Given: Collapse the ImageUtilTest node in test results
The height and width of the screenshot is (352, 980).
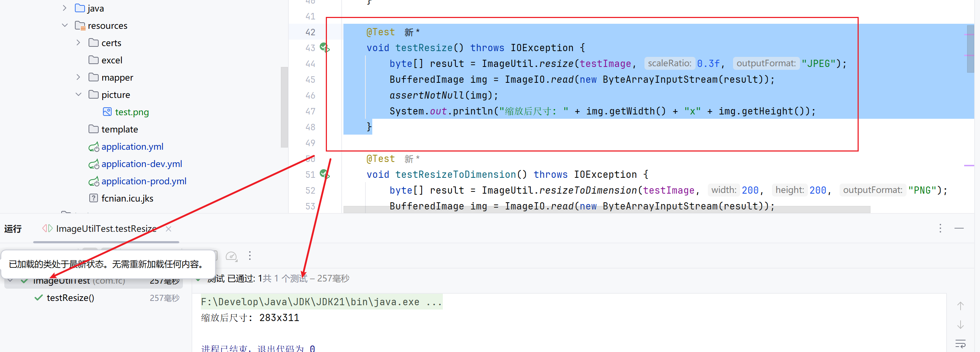Looking at the screenshot, I should pos(10,280).
